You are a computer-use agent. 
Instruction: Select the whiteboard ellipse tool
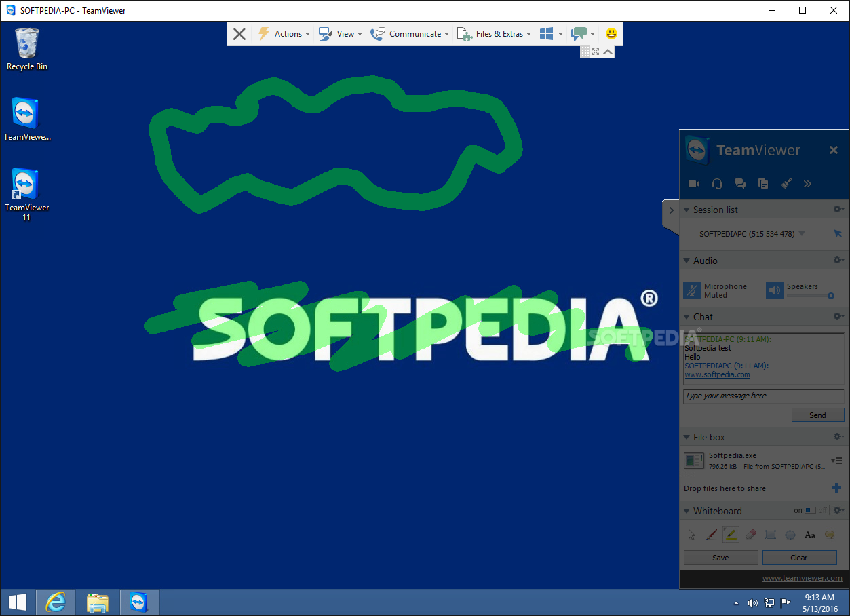(x=790, y=535)
